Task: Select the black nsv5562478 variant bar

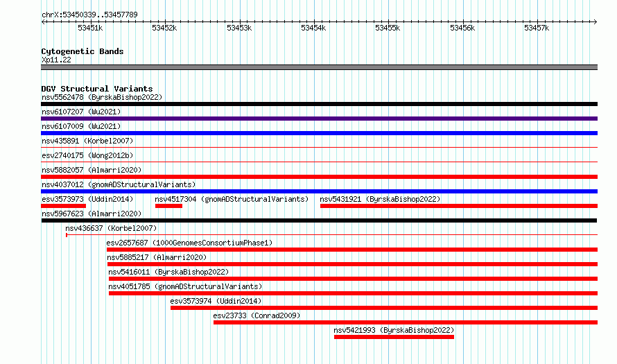Action: coord(319,104)
